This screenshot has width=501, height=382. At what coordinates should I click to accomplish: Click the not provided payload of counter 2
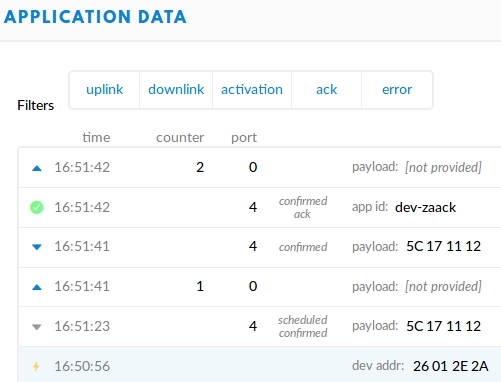(x=443, y=167)
